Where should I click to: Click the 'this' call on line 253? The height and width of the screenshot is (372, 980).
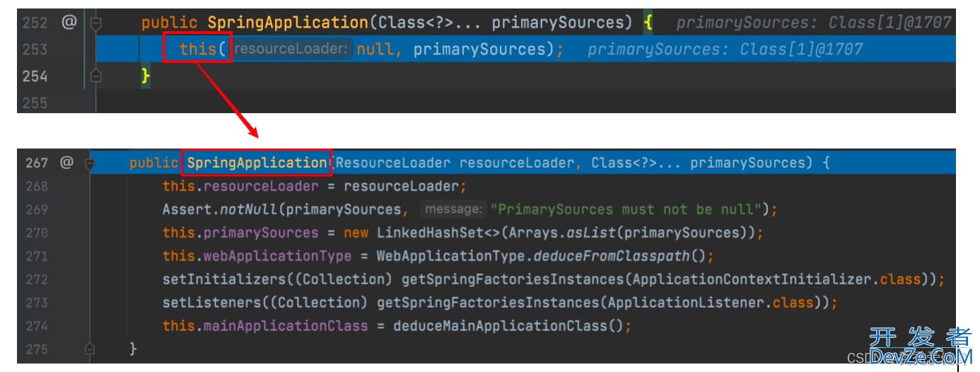[199, 50]
